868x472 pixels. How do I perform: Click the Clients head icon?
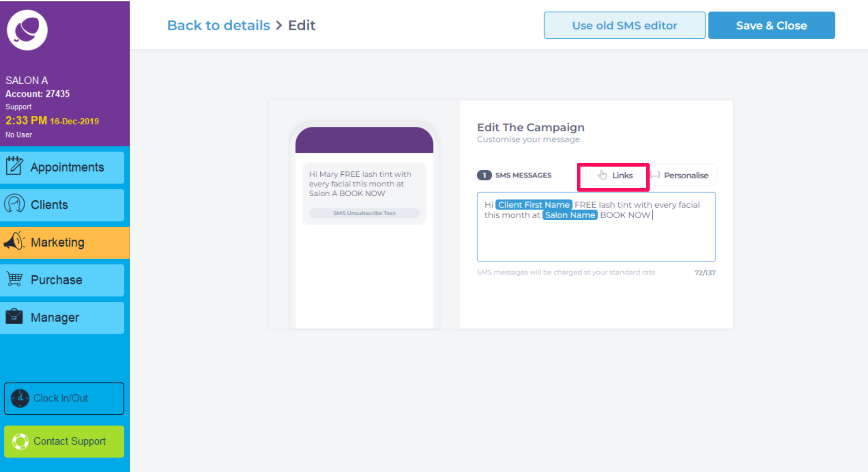(14, 203)
